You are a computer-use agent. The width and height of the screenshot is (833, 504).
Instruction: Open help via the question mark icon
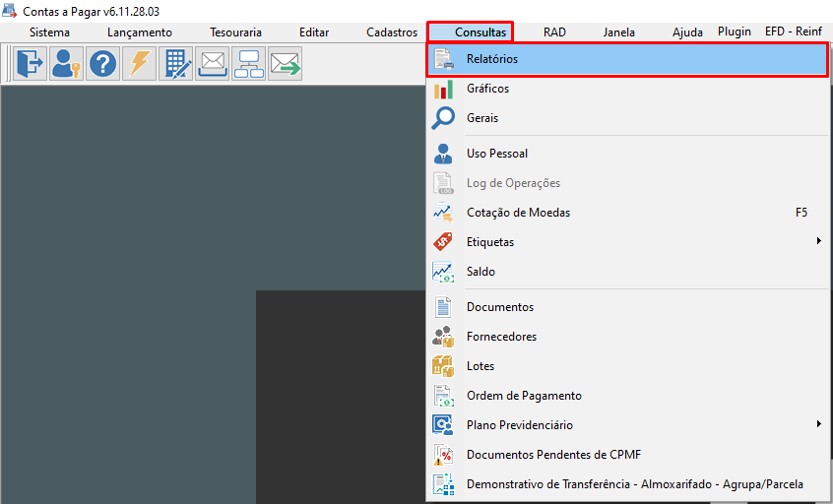(103, 64)
